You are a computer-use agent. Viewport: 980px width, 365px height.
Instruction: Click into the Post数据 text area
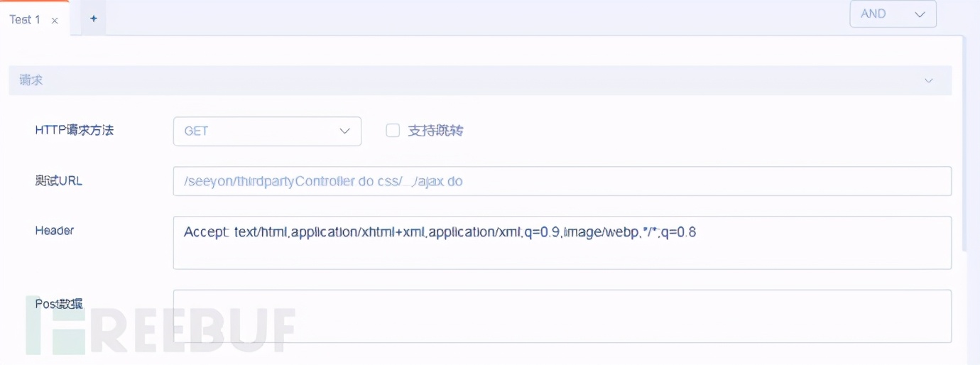click(x=561, y=316)
